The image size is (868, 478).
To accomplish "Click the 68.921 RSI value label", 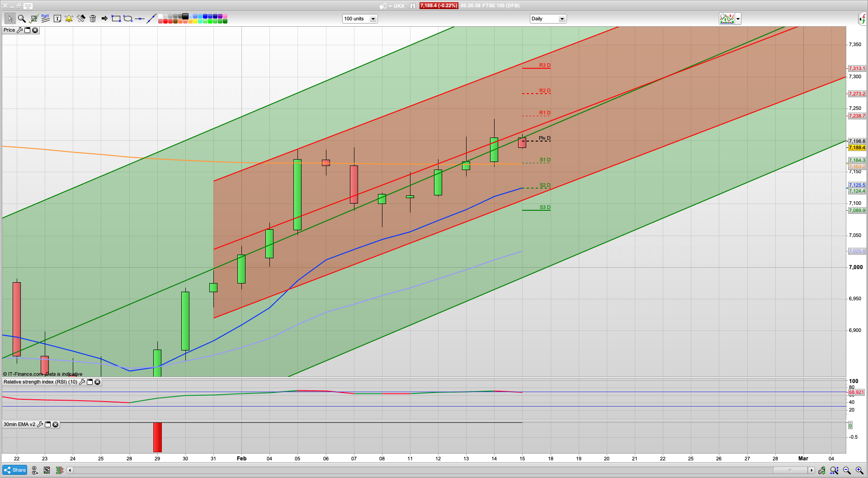I will click(857, 392).
